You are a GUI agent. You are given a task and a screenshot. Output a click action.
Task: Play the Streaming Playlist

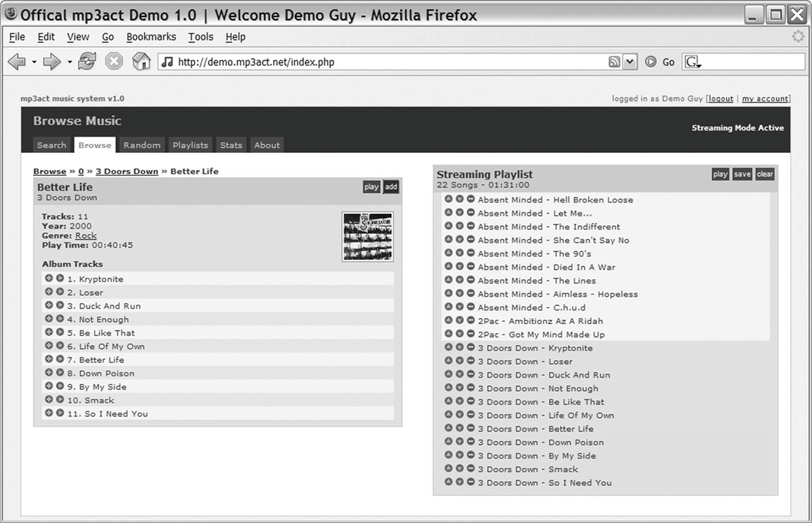click(x=720, y=174)
